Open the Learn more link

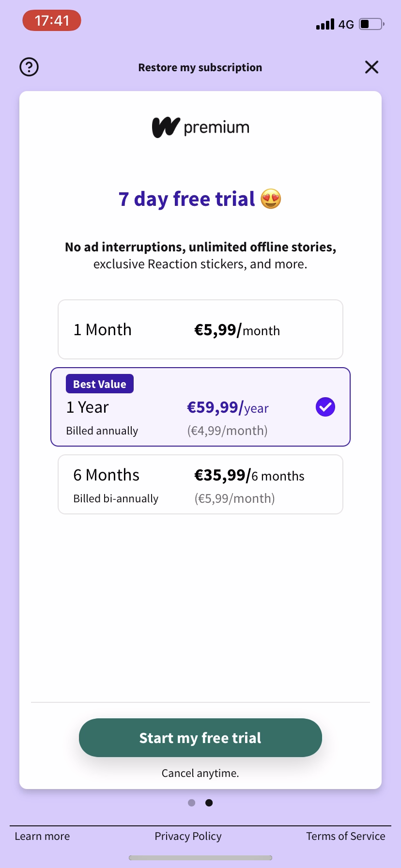point(42,836)
